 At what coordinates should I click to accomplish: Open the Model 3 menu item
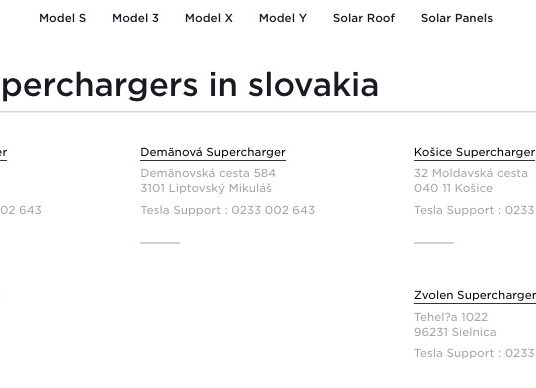coord(135,18)
